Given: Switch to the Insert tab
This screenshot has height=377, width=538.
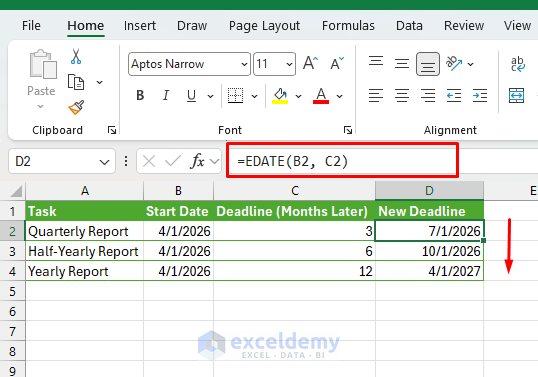Looking at the screenshot, I should pos(140,26).
